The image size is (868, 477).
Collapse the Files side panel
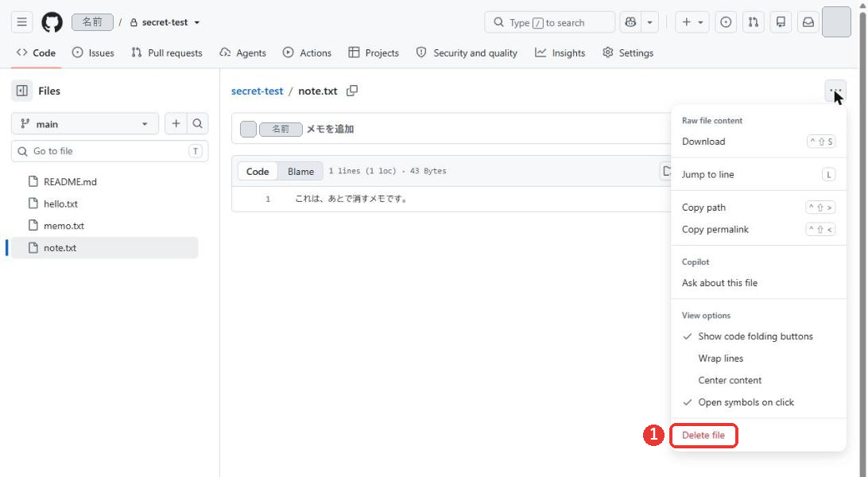22,91
